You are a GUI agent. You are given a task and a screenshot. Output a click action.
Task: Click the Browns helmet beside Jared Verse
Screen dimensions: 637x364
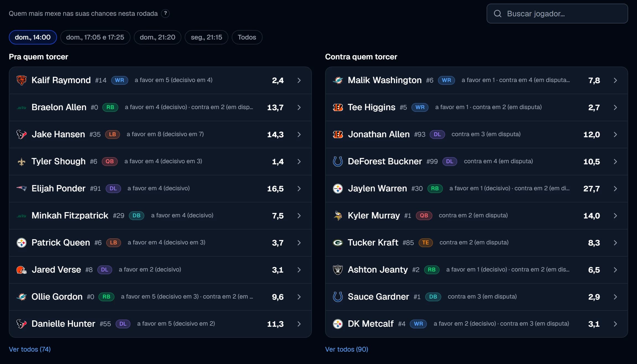(21, 270)
